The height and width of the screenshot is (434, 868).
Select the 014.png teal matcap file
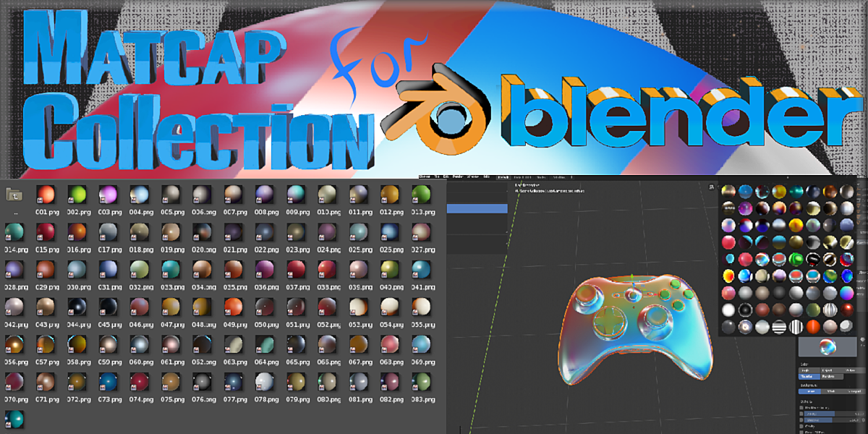(x=14, y=233)
